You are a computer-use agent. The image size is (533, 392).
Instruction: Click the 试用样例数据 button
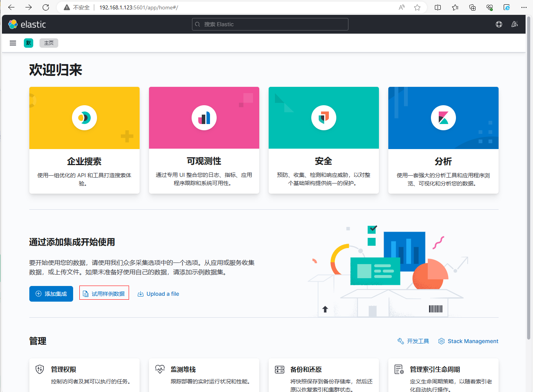[104, 294]
